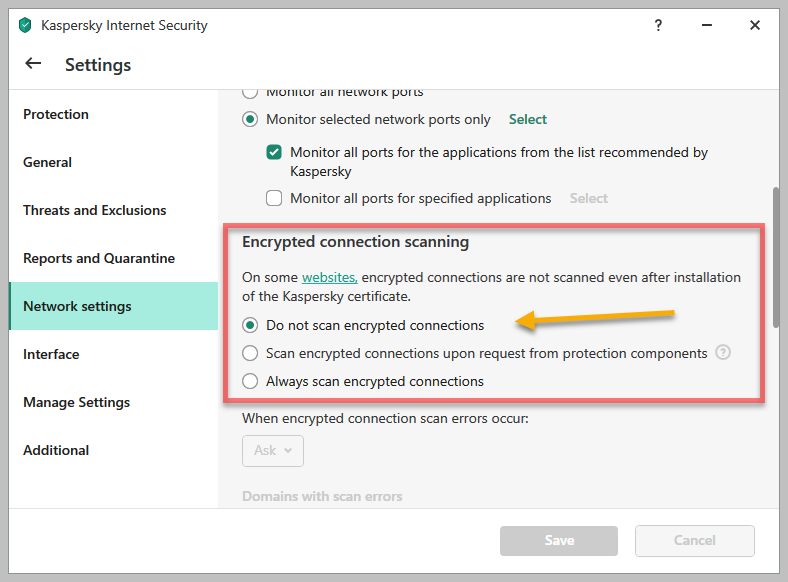
Task: Choose Always scan encrypted connections option
Action: [x=250, y=381]
